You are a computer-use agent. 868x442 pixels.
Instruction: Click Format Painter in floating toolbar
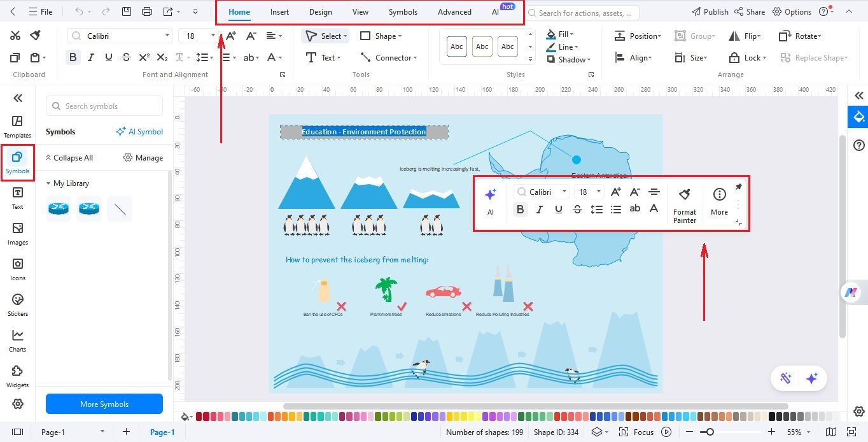685,206
